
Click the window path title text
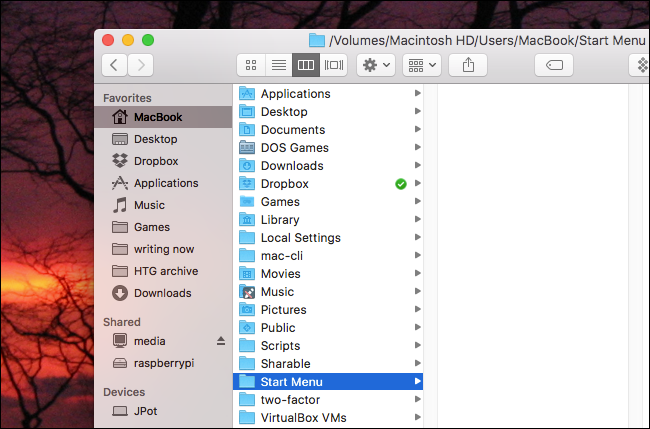tap(487, 41)
